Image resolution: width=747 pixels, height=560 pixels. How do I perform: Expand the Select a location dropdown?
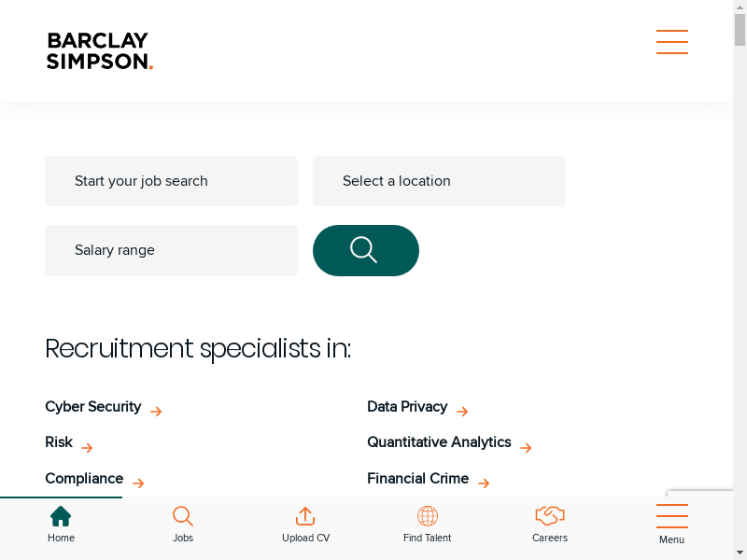[x=439, y=181]
